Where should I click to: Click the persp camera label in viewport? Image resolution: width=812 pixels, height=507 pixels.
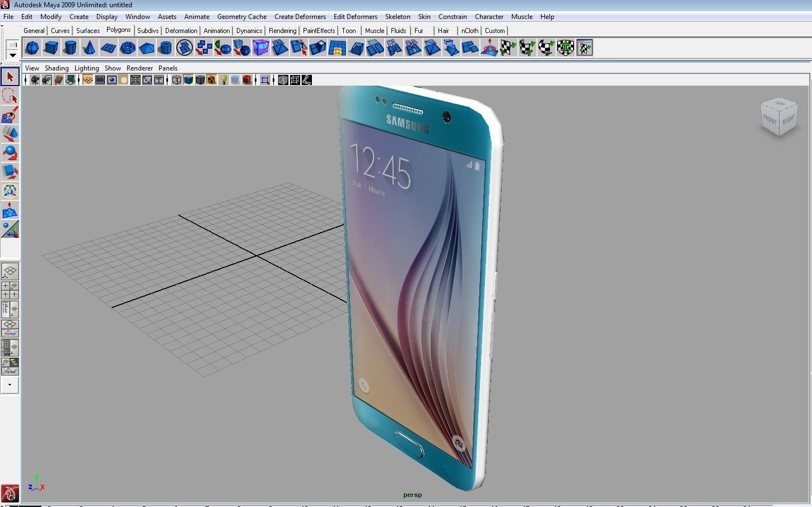click(x=412, y=495)
